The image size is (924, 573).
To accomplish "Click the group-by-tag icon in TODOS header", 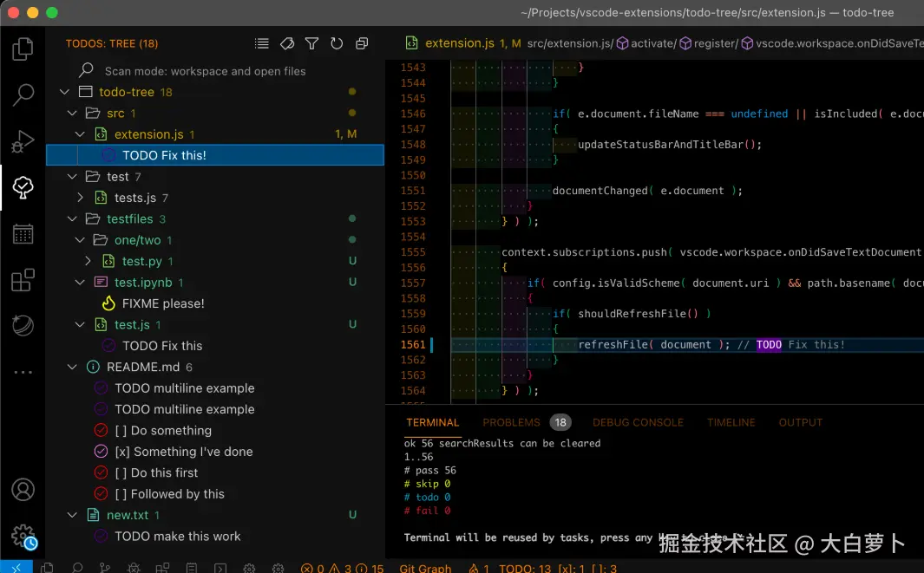I will tap(287, 43).
